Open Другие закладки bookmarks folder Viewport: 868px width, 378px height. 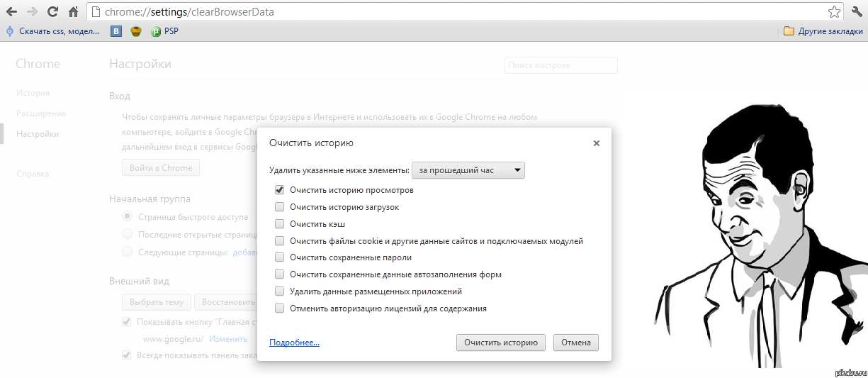(x=821, y=31)
